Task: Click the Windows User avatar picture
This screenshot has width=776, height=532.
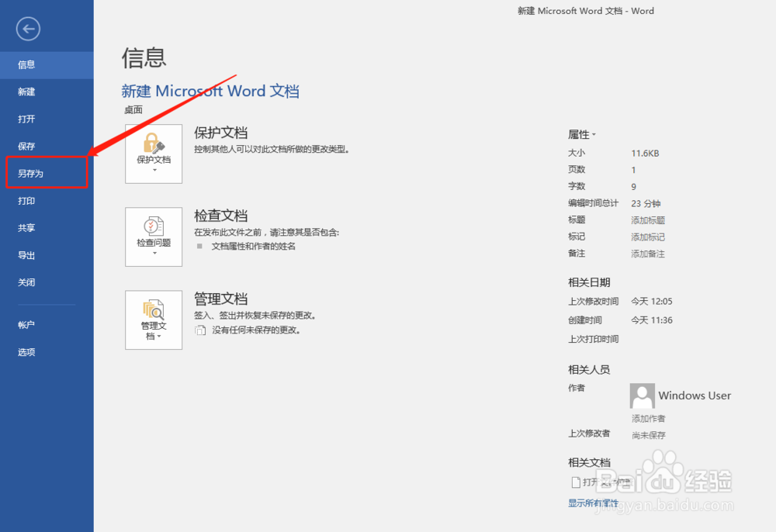Action: coord(642,396)
